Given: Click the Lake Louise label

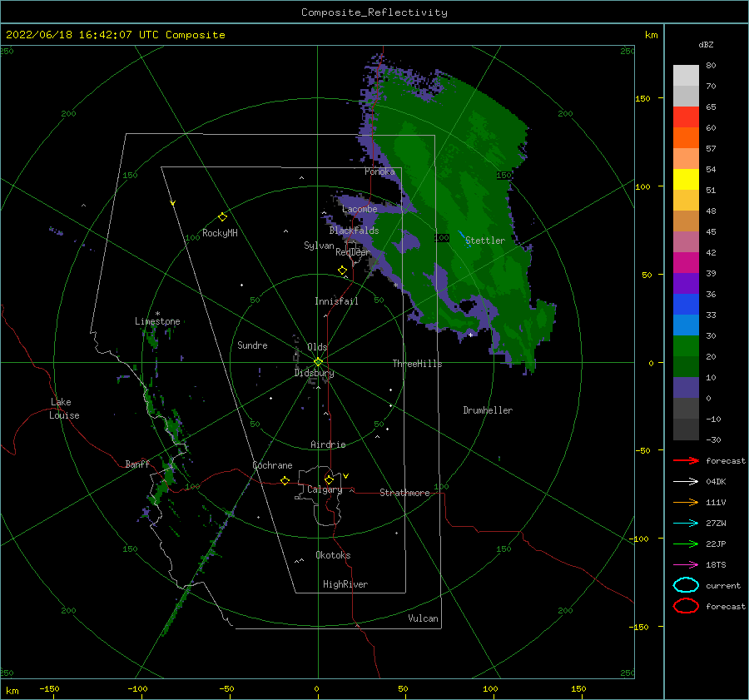Looking at the screenshot, I should click(x=64, y=409).
